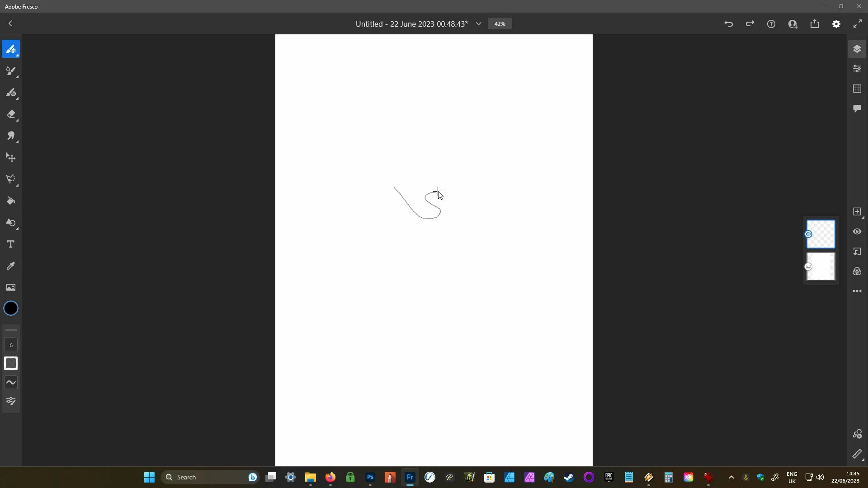Select the Eraser tool

[11, 114]
